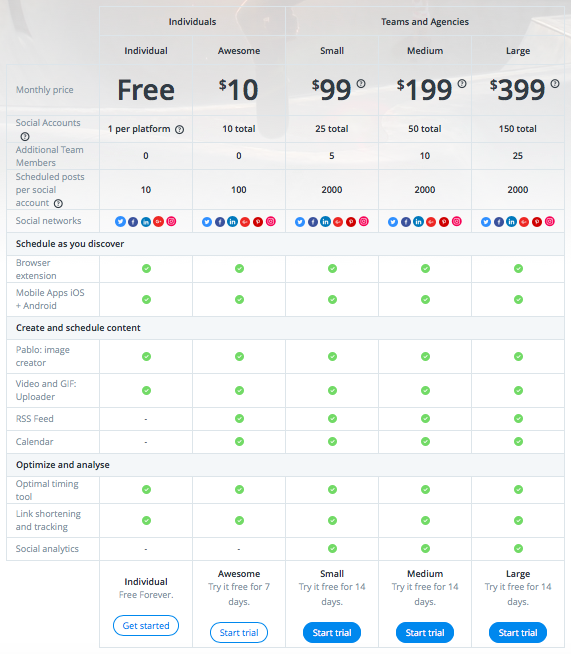This screenshot has height=654, width=571.
Task: Click the Twitter icon in the Individual column
Action: [x=121, y=221]
